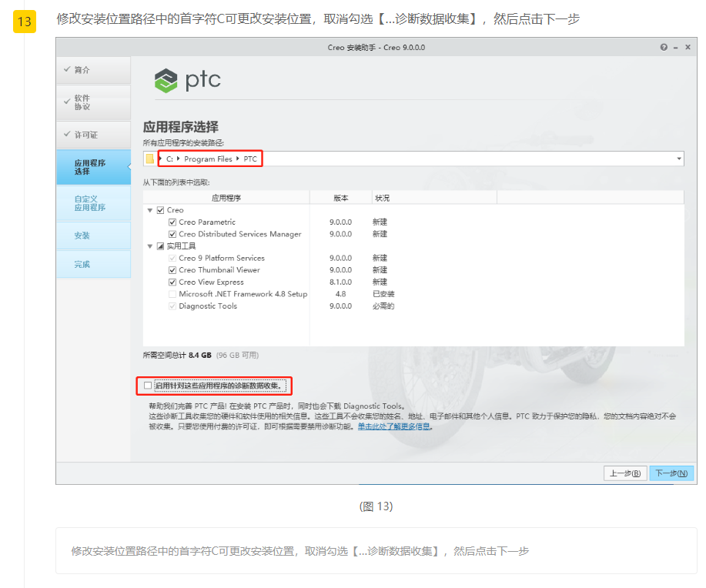This screenshot has width=706, height=588.
Task: Go to the 软件协议 step
Action: pos(94,102)
